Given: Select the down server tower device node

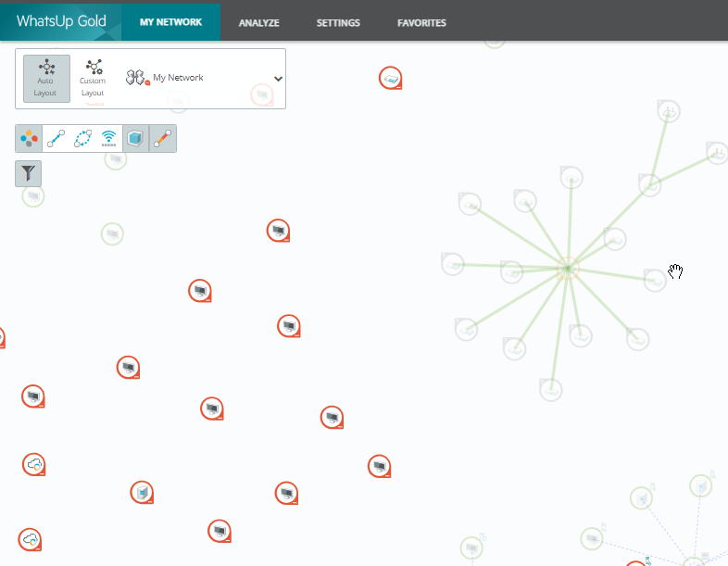Looking at the screenshot, I should [141, 492].
